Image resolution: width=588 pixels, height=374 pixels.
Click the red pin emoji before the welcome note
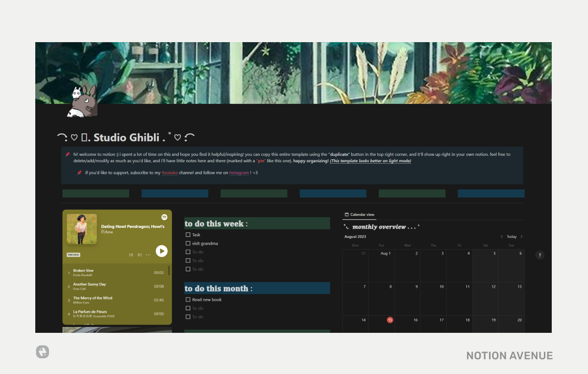[x=68, y=154]
